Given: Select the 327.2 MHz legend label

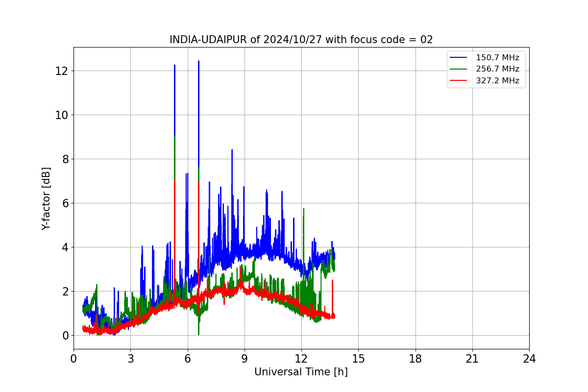Looking at the screenshot, I should [x=497, y=80].
